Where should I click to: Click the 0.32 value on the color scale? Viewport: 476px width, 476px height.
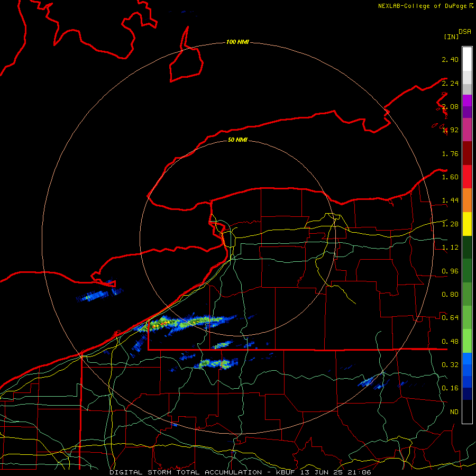(x=450, y=364)
